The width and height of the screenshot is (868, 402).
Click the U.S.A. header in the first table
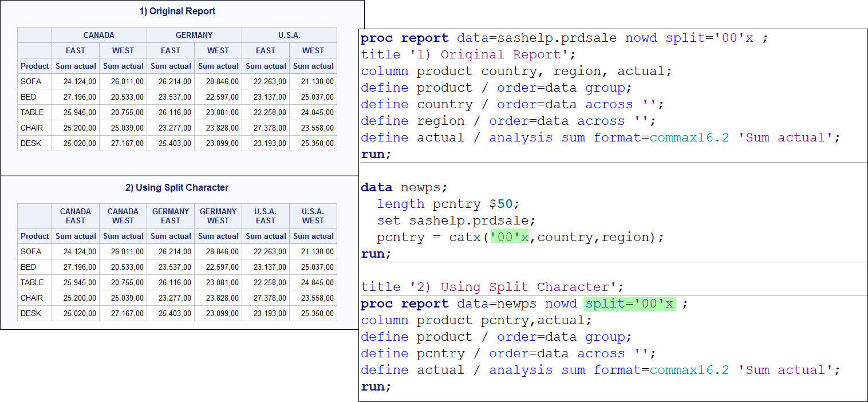(289, 35)
